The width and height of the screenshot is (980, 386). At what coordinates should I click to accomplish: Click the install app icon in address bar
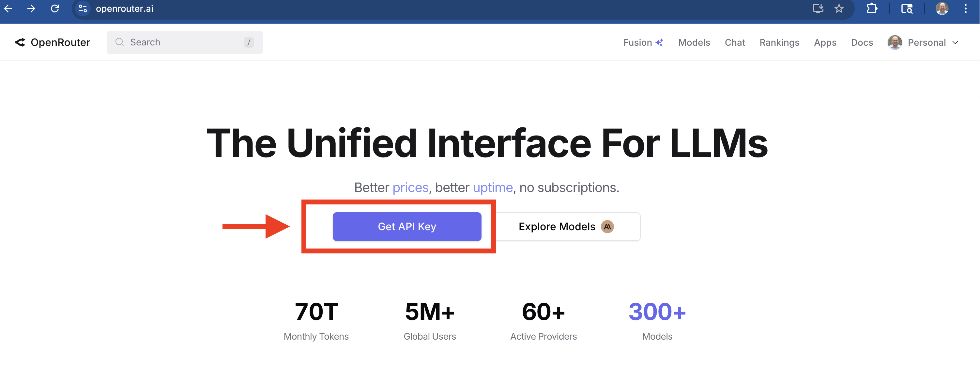(818, 8)
